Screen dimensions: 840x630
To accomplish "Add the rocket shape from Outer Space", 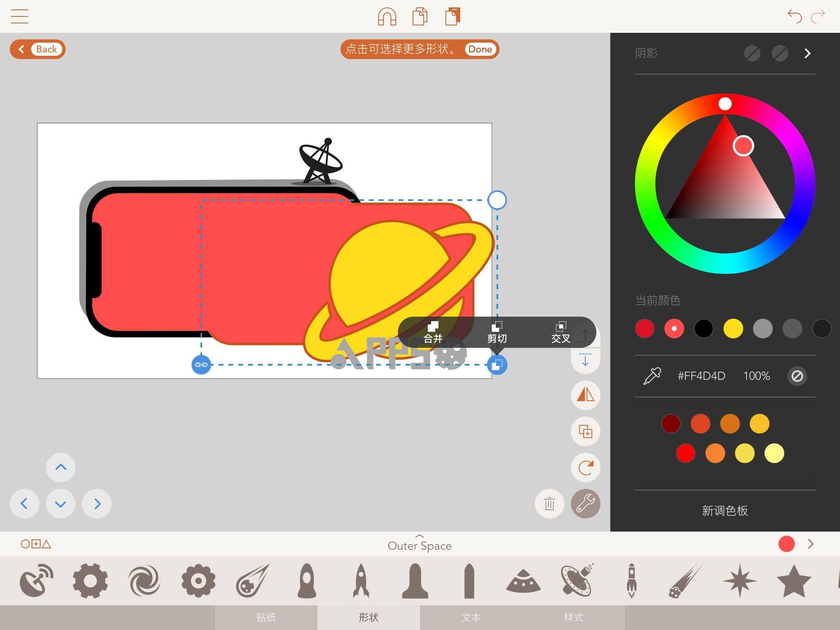I will pyautogui.click(x=361, y=580).
